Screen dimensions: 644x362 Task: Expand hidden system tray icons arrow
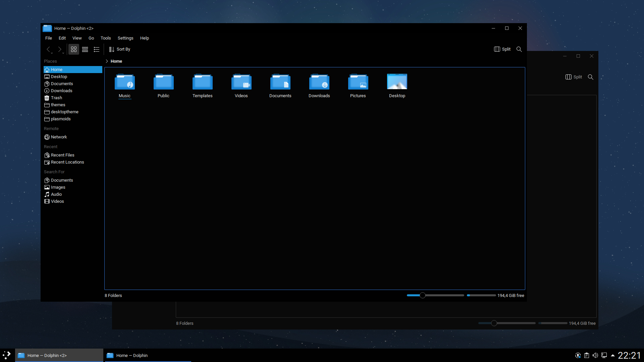coord(613,355)
